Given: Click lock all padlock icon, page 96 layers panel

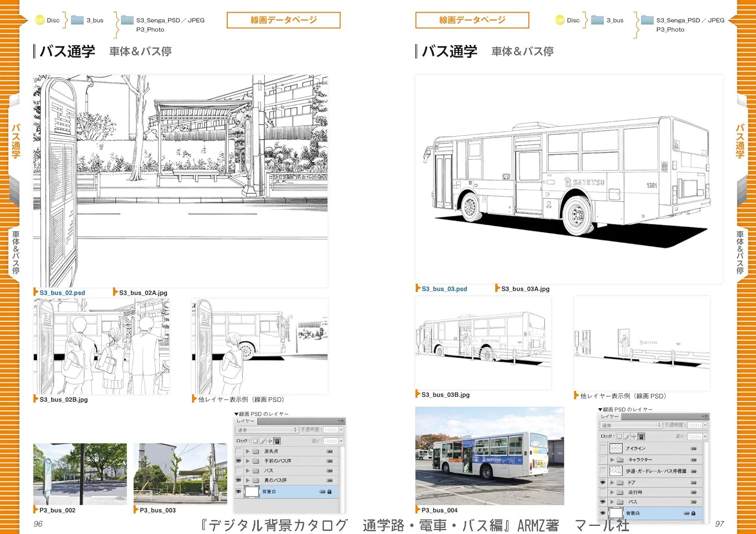Looking at the screenshot, I should coord(277,441).
